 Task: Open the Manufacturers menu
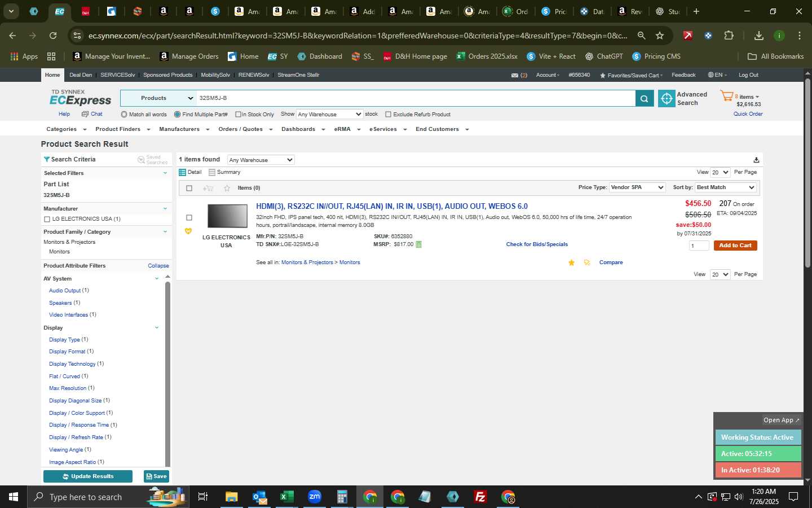184,129
